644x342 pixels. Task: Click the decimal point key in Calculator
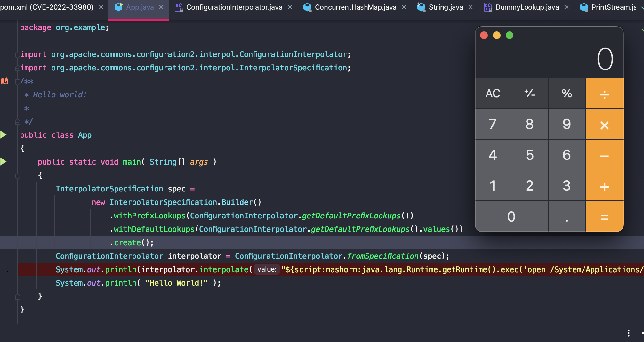[x=567, y=216]
